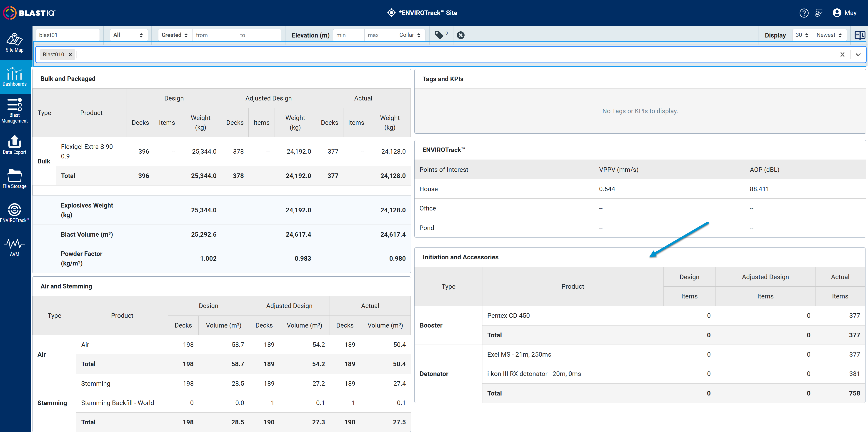Click the Initiation and Accessories heading
The width and height of the screenshot is (868, 433).
pyautogui.click(x=460, y=257)
